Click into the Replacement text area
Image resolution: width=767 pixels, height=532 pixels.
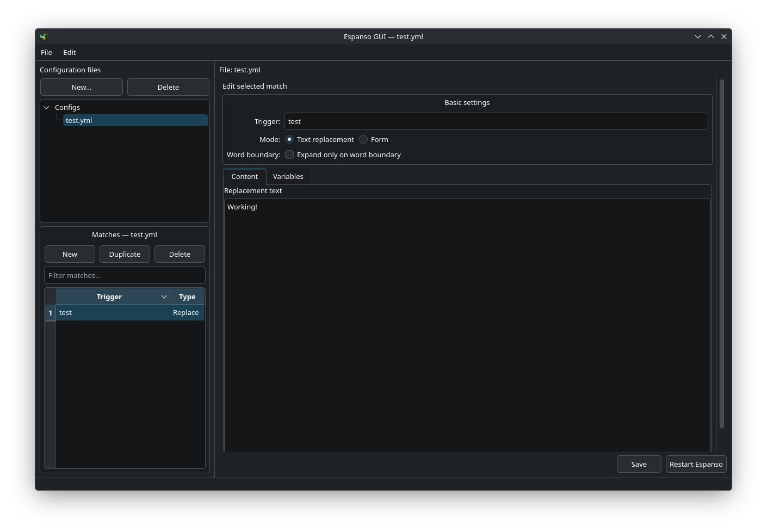[x=467, y=325]
